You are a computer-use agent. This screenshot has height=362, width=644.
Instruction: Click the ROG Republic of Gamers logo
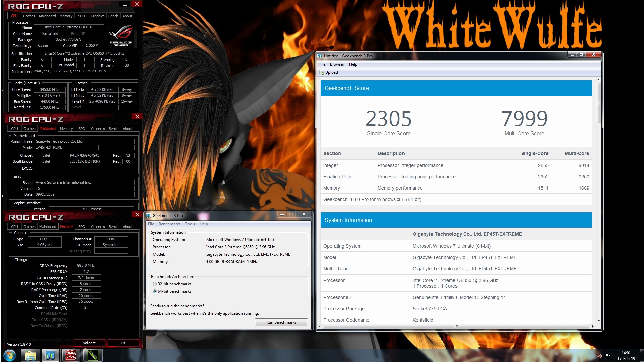121,36
